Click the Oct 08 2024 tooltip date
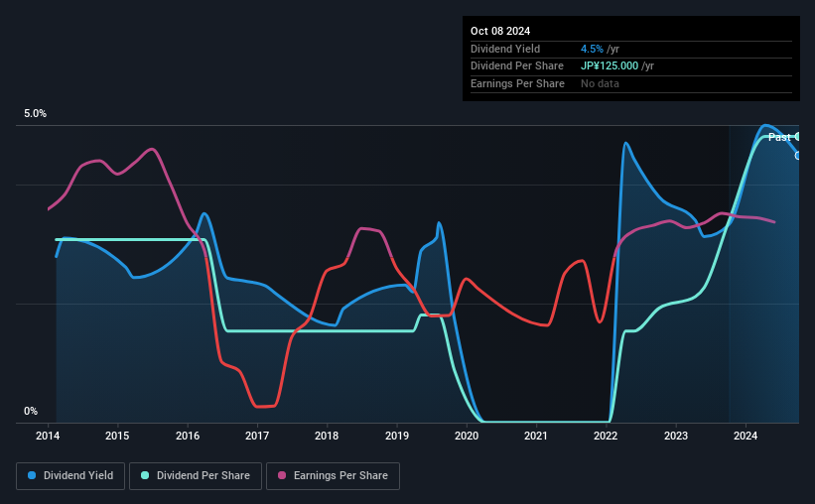Viewport: 815px width, 504px height. tap(500, 31)
